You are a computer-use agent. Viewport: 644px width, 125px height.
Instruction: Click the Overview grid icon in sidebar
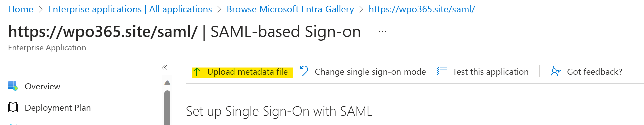(13, 86)
